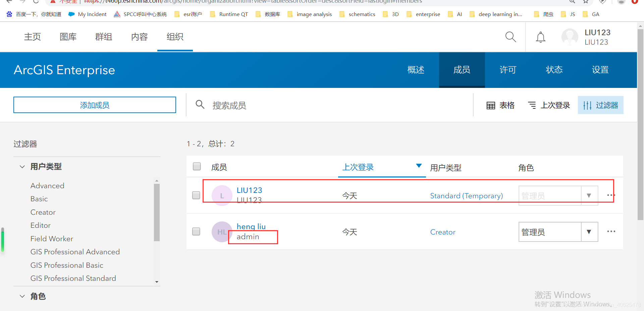
Task: Switch to the 许可 organization tab
Action: [508, 70]
